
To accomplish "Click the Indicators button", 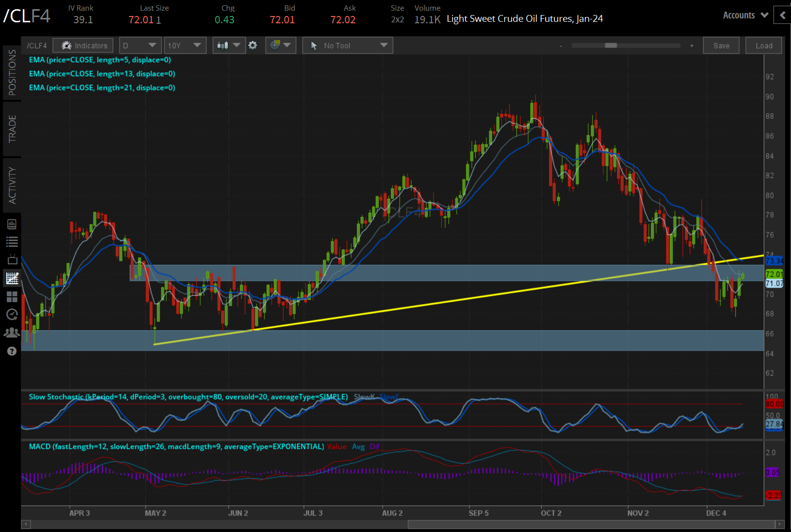I will pos(82,45).
